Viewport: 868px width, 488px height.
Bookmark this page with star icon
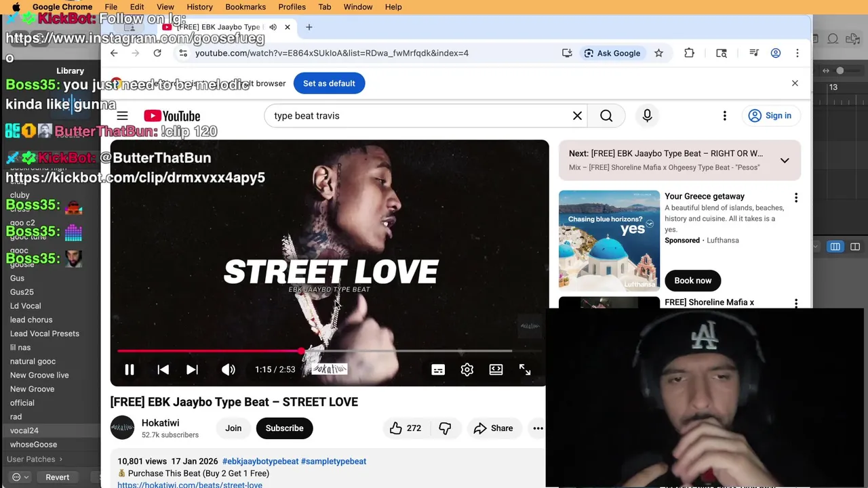coord(658,53)
